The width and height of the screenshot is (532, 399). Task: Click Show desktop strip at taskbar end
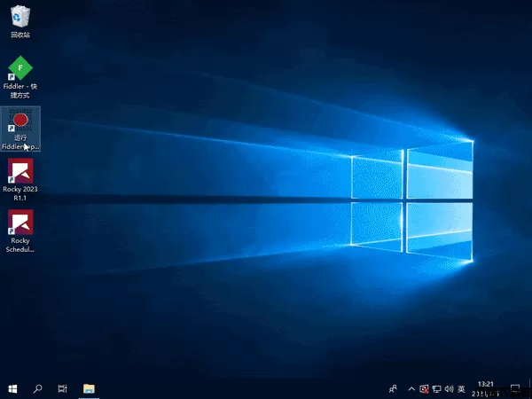tap(530, 388)
